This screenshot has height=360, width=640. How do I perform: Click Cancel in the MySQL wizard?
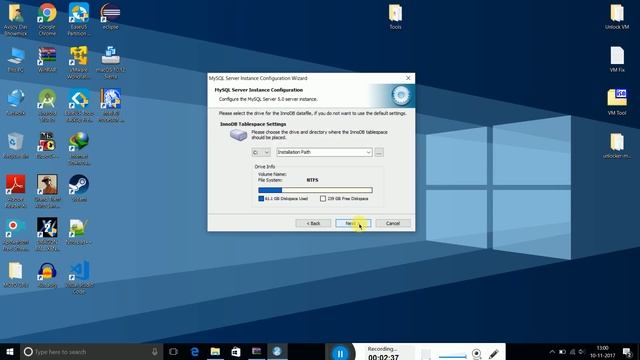click(393, 223)
